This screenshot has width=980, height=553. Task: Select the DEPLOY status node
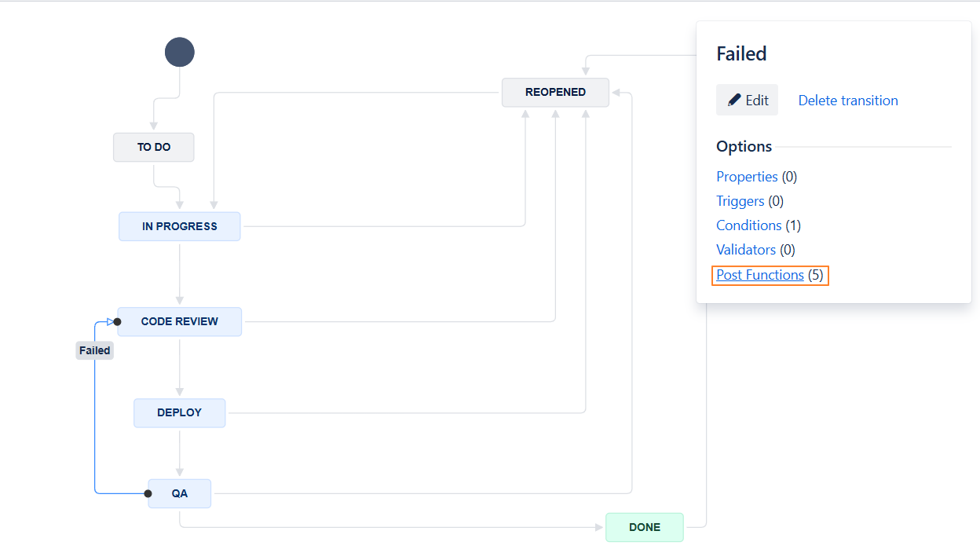[180, 412]
